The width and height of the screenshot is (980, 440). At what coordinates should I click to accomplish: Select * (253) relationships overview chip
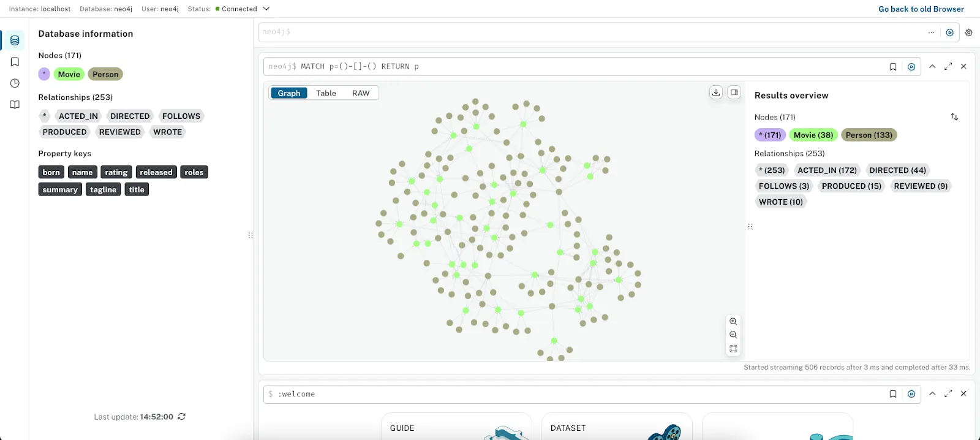click(772, 170)
